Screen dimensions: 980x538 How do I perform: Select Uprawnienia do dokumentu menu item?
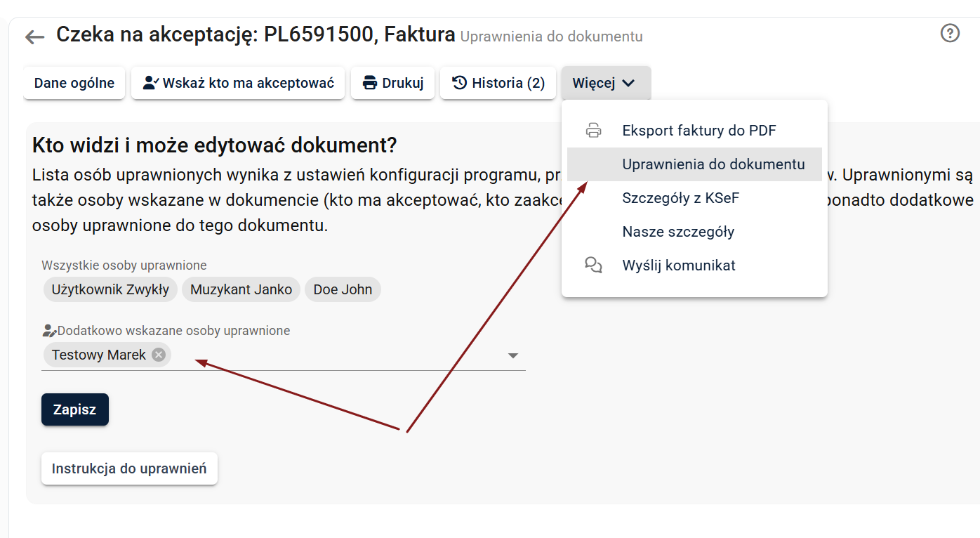point(713,164)
